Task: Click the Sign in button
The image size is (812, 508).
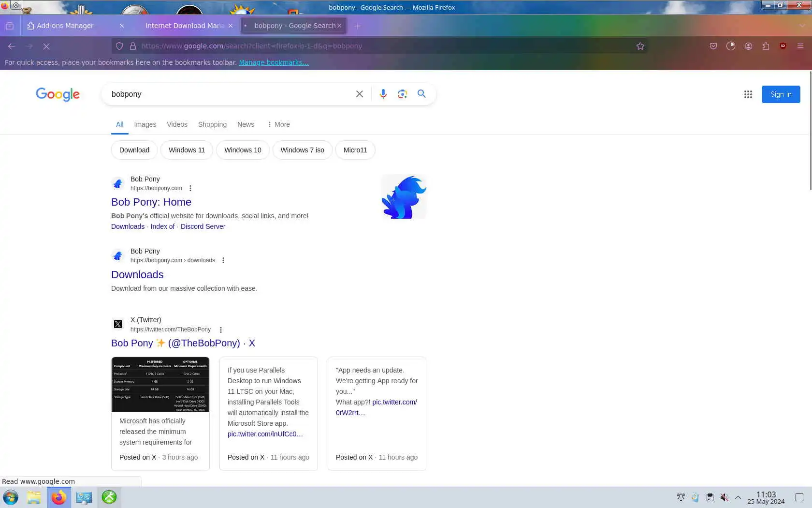Action: point(781,94)
